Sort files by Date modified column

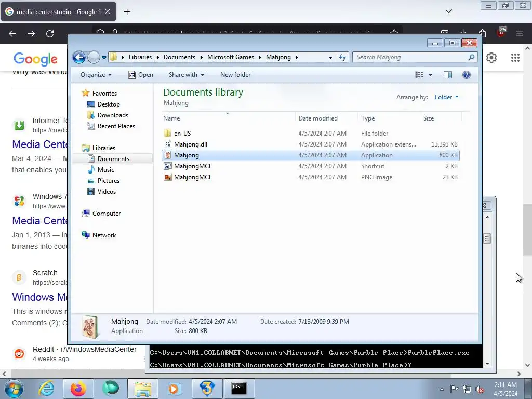click(326, 118)
